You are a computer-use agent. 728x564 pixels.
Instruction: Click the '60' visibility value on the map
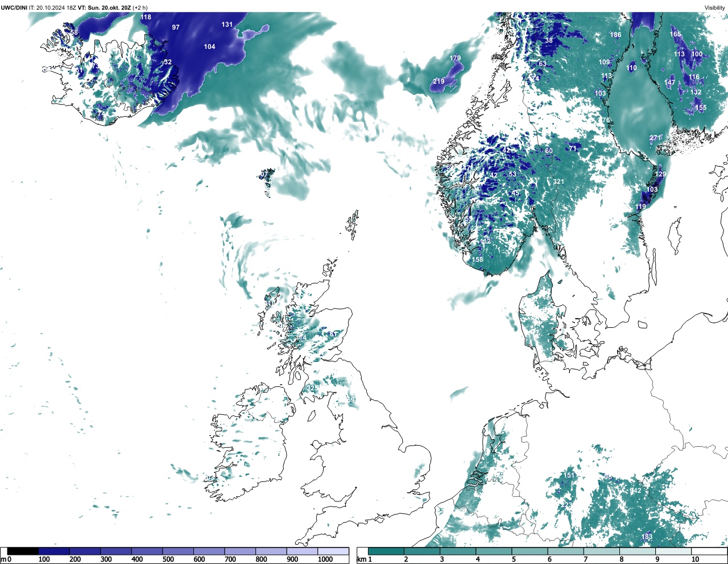(549, 151)
